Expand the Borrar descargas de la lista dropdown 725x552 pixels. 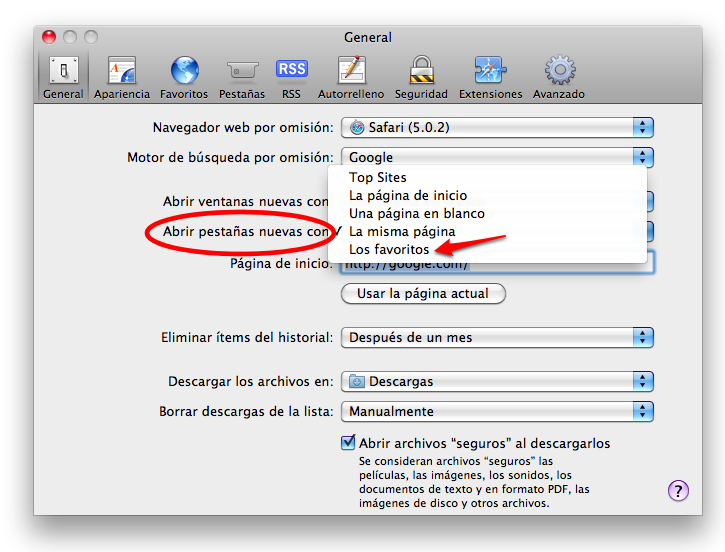point(497,411)
